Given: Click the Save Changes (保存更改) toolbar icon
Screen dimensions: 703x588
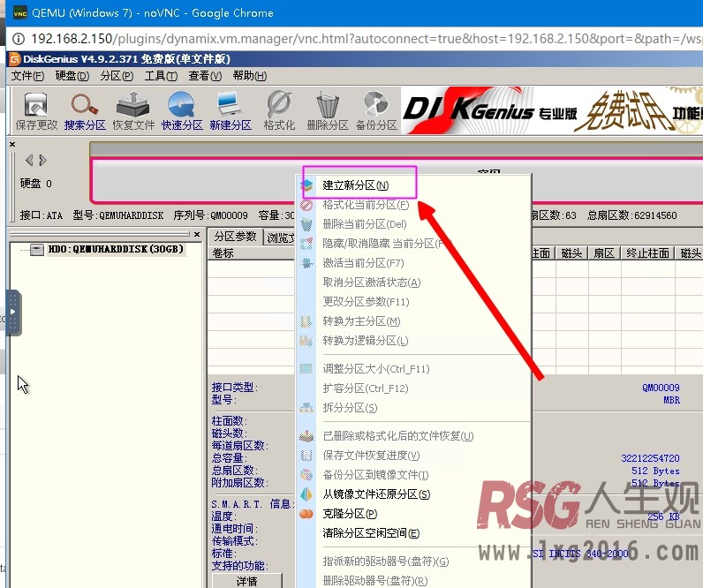Looking at the screenshot, I should (x=36, y=111).
